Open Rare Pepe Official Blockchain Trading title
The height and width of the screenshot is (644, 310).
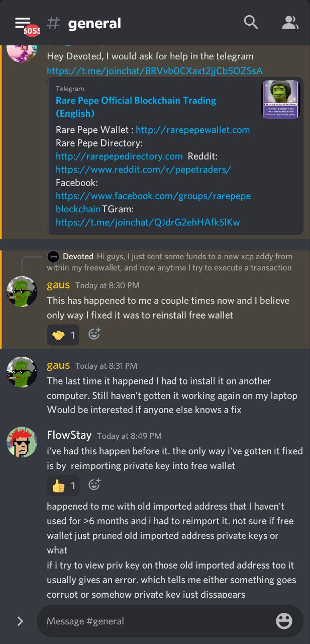pyautogui.click(x=136, y=107)
